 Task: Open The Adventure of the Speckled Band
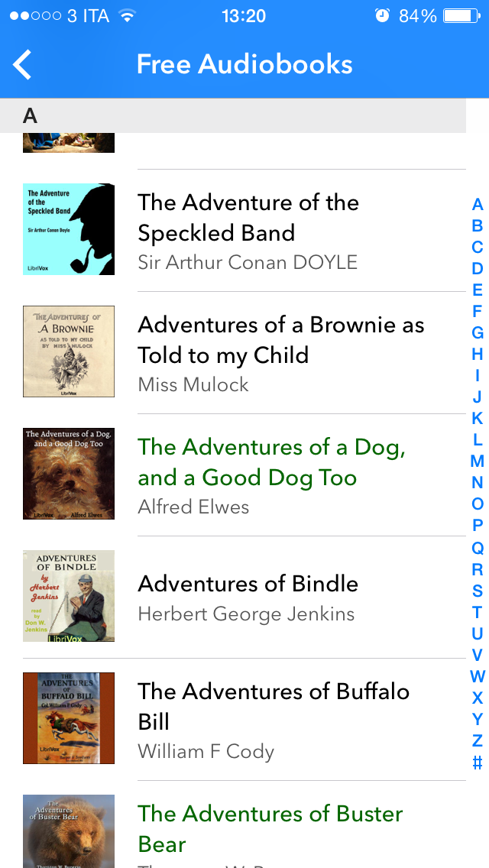click(x=248, y=218)
